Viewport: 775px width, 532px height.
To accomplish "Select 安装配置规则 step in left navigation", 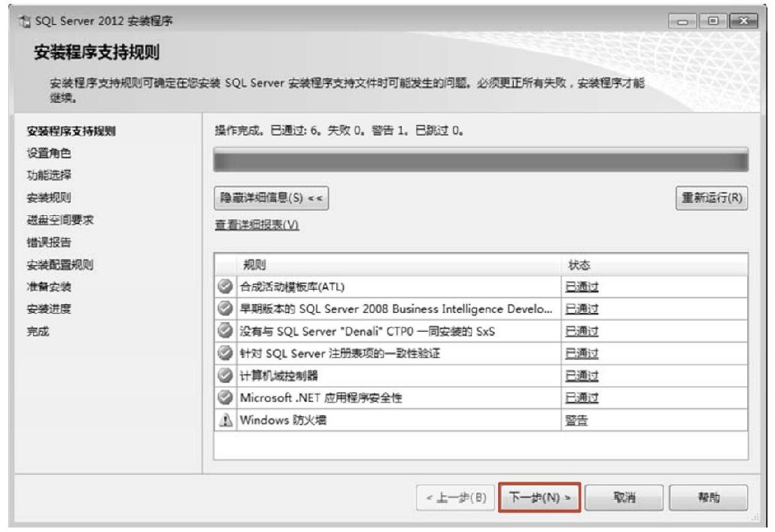I will (x=60, y=265).
